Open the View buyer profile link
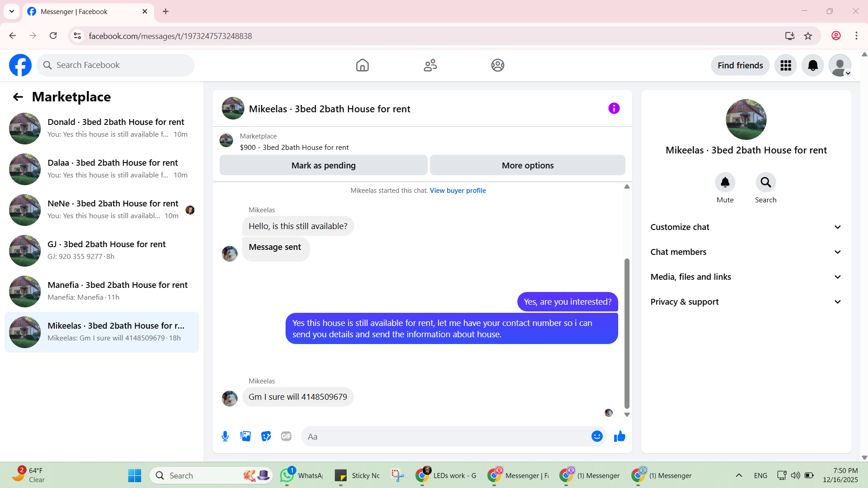Screen dimensions: 868x488 458,191
